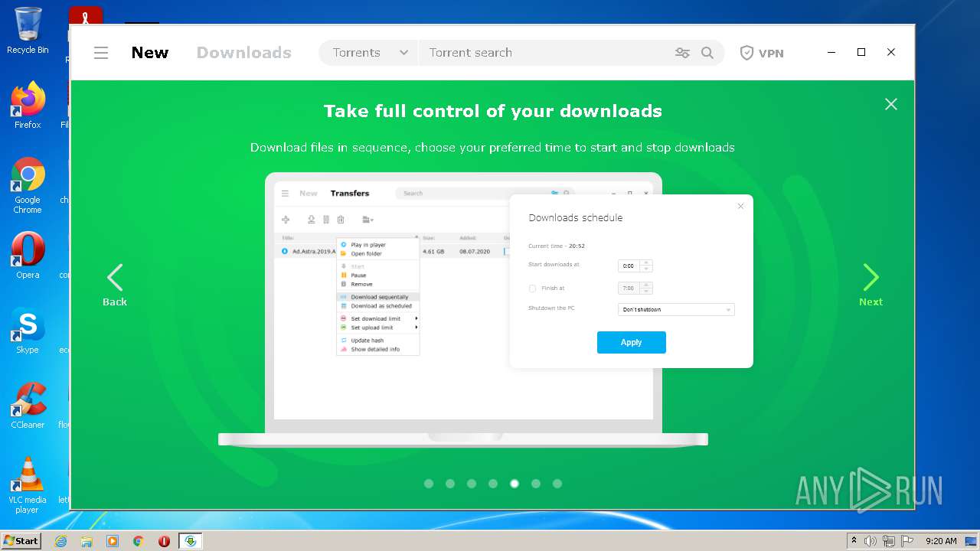
Task: Open Chrome from the taskbar
Action: (x=139, y=541)
